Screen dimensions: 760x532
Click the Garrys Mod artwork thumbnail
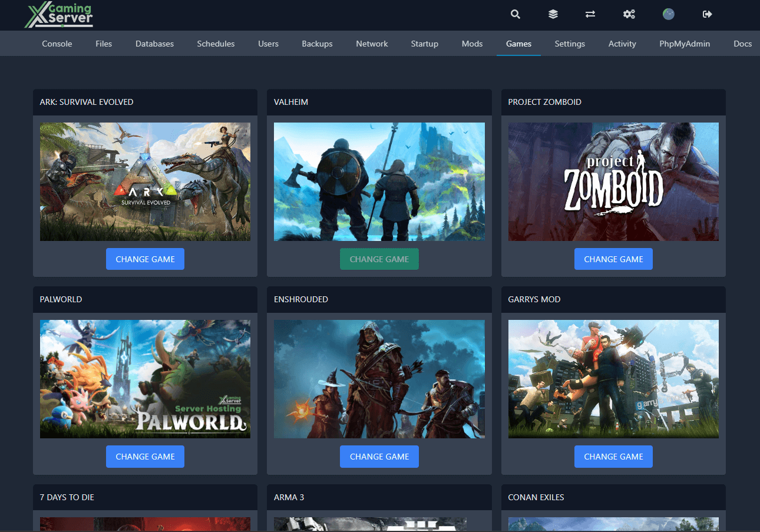tap(613, 379)
